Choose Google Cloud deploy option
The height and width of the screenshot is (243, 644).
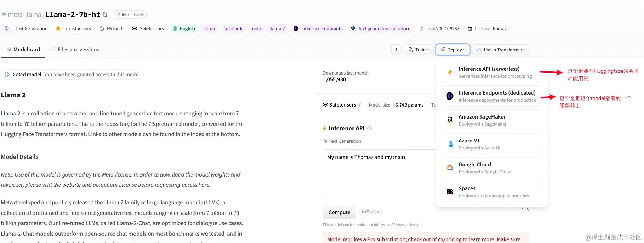tap(492, 168)
